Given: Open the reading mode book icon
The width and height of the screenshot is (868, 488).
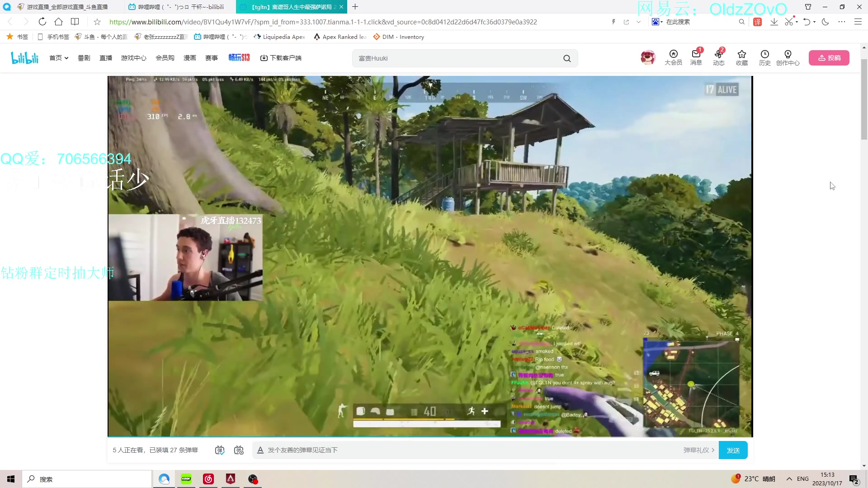Looking at the screenshot, I should [x=75, y=22].
